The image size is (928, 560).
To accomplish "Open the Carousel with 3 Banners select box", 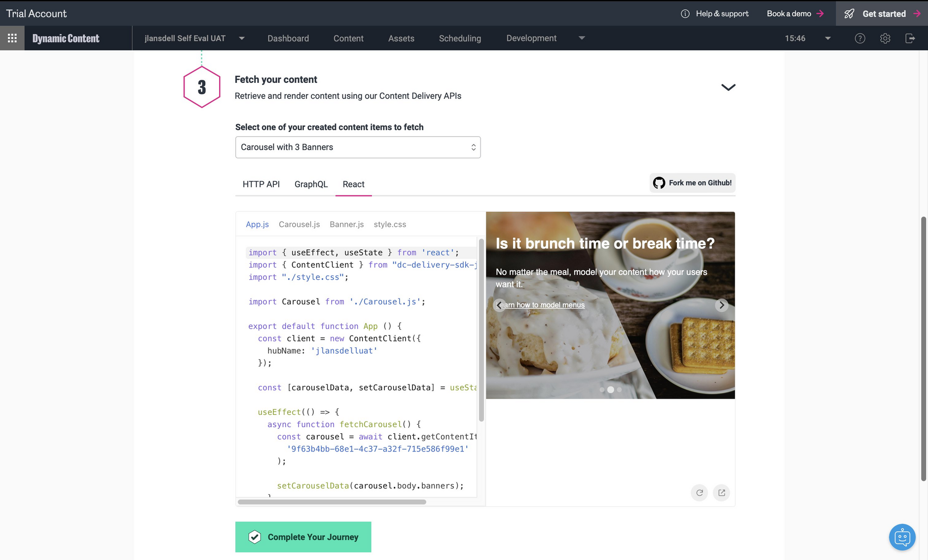I will pos(358,147).
